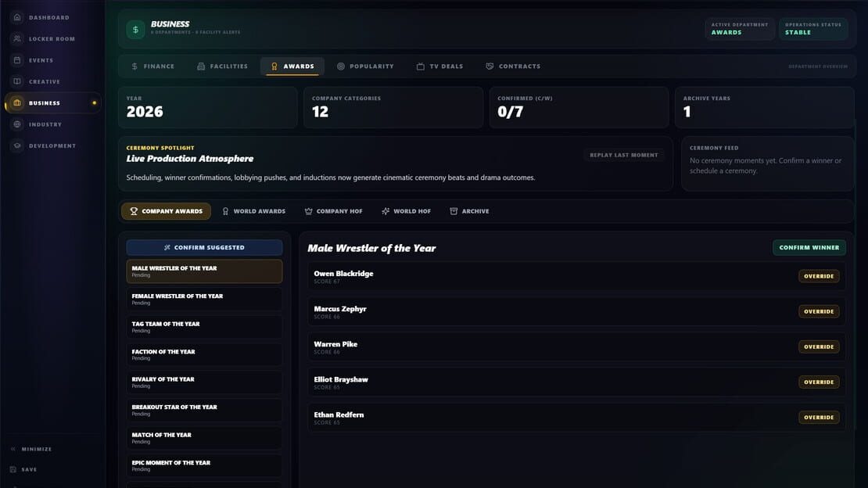This screenshot has height=488, width=868.
Task: Click the Department Overview link
Action: pyautogui.click(x=818, y=66)
